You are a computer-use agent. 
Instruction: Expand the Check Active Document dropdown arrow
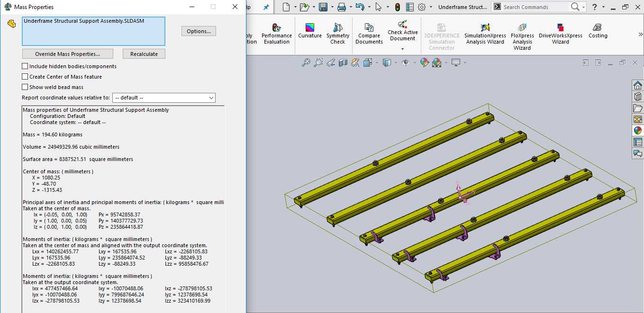coord(402,49)
